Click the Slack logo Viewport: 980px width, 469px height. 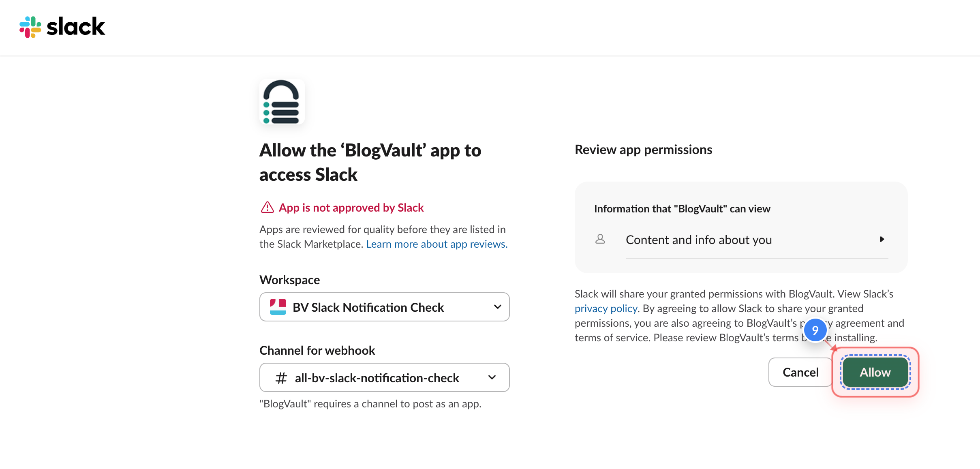(29, 27)
